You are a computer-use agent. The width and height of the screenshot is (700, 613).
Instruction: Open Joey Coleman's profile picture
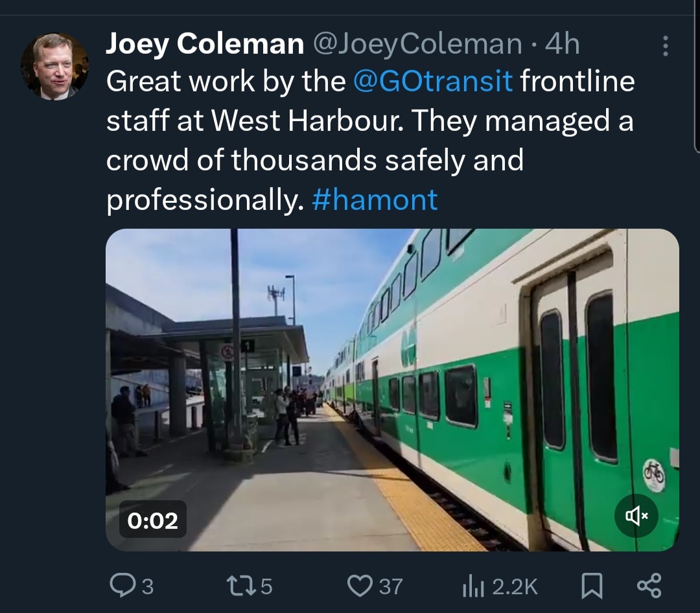[54, 65]
